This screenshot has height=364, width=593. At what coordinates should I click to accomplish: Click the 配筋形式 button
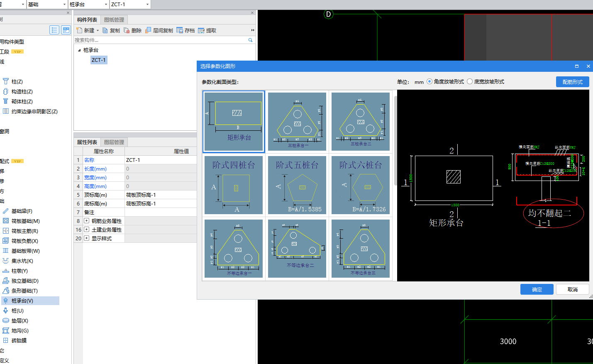(x=573, y=82)
